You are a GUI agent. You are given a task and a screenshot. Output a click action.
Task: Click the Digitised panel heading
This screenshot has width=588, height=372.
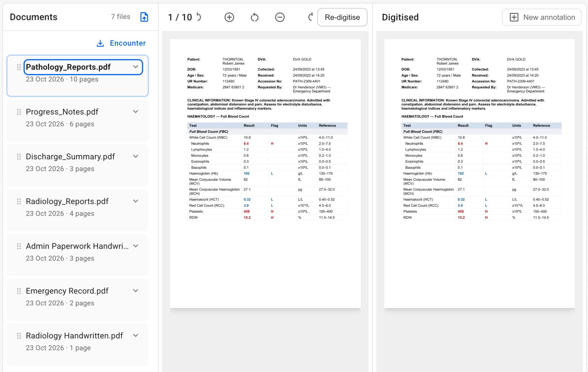(400, 17)
